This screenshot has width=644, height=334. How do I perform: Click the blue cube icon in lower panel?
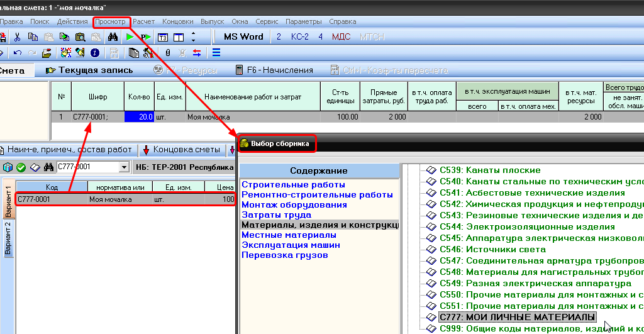(x=8, y=167)
